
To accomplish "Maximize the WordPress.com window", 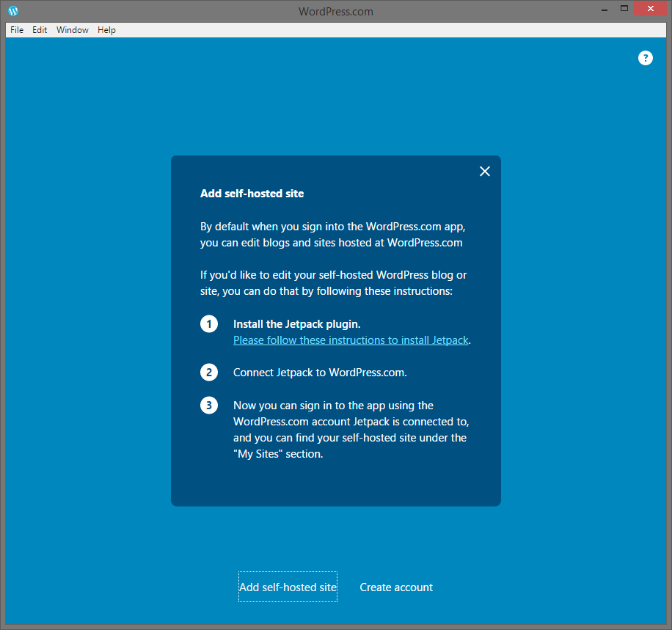I will point(624,9).
